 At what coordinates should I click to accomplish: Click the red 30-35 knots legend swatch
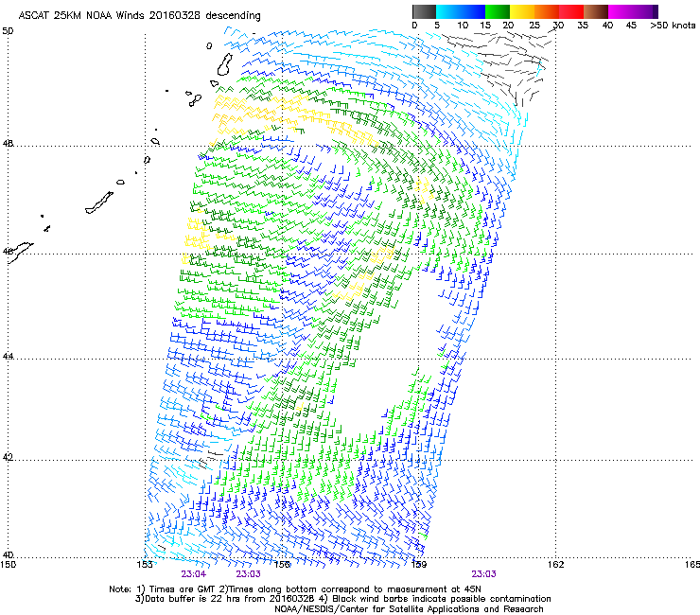571,11
